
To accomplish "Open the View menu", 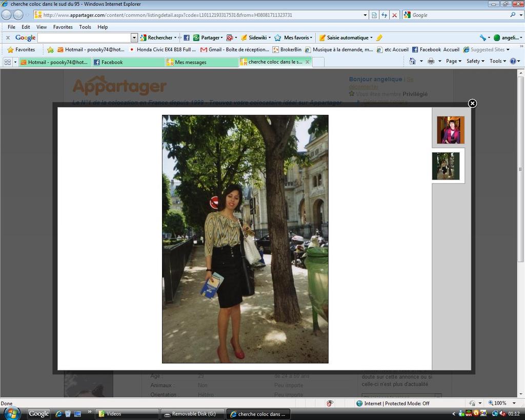I will pyautogui.click(x=42, y=27).
